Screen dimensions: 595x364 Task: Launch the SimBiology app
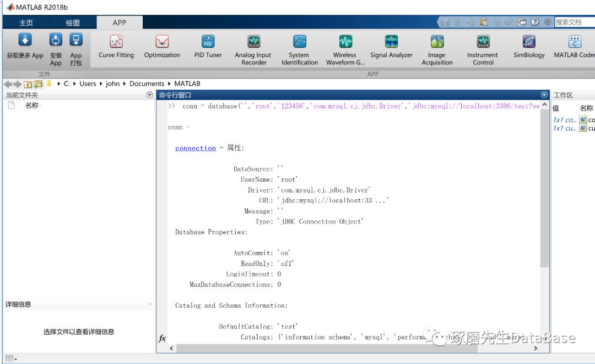coord(529,46)
